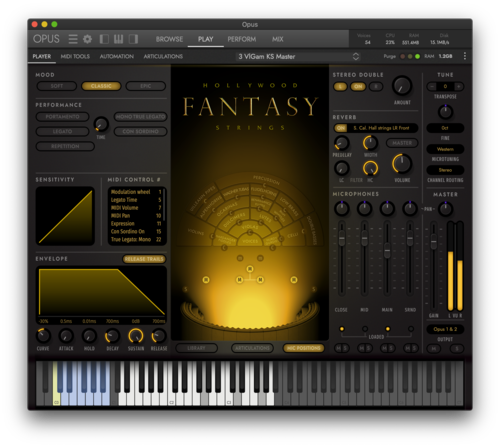500x447 pixels.
Task: Open the three-dot options menu
Action: coord(465,56)
